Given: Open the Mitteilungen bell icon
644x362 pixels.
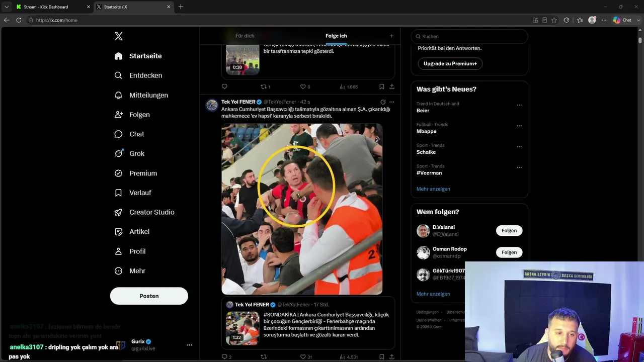Looking at the screenshot, I should pyautogui.click(x=118, y=95).
